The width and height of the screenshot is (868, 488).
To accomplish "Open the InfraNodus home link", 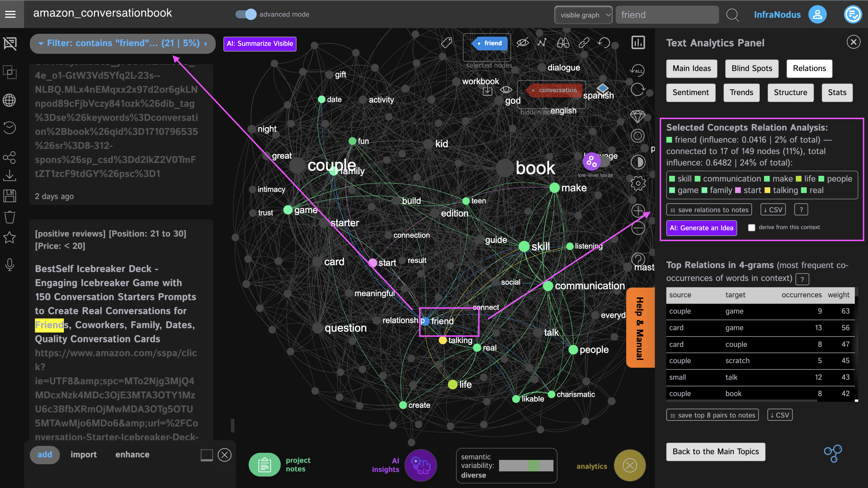I will point(777,15).
